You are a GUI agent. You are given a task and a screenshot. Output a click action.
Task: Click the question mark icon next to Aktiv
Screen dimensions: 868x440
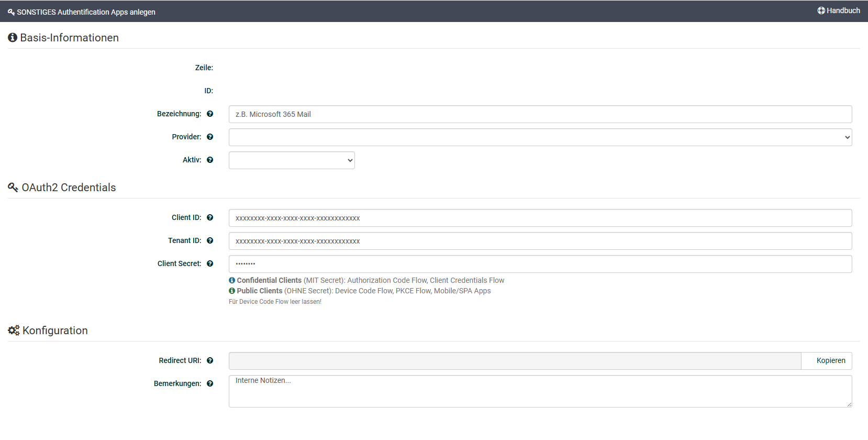coord(210,160)
